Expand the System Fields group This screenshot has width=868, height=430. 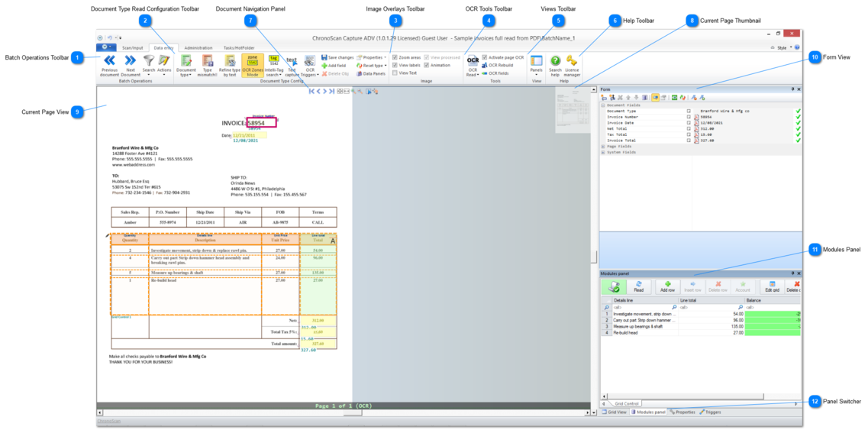click(603, 152)
